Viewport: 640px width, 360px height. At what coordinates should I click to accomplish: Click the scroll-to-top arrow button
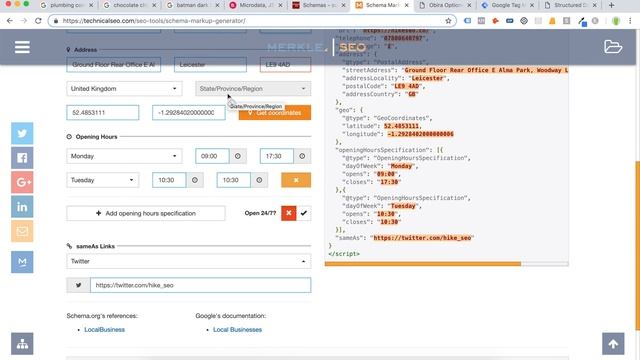coord(613,344)
